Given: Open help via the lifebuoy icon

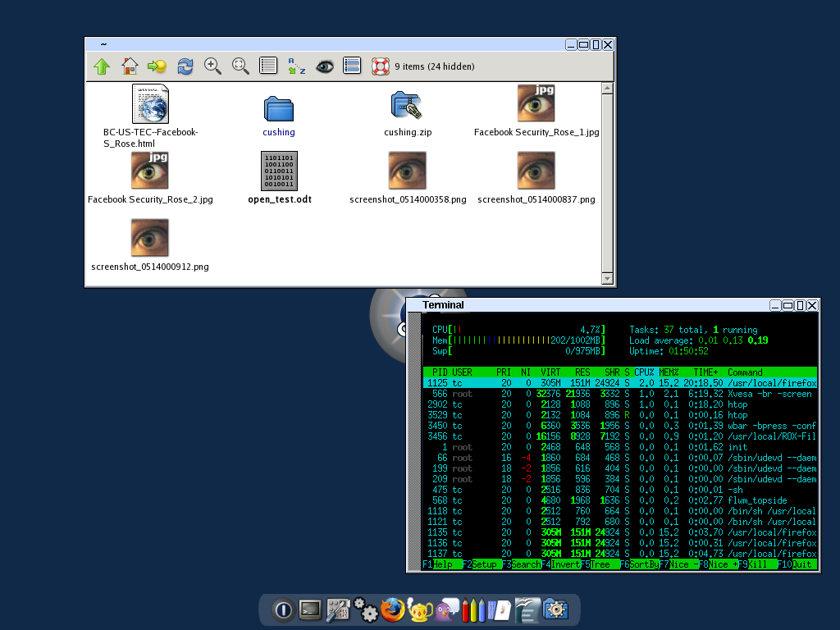Looking at the screenshot, I should coord(380,66).
